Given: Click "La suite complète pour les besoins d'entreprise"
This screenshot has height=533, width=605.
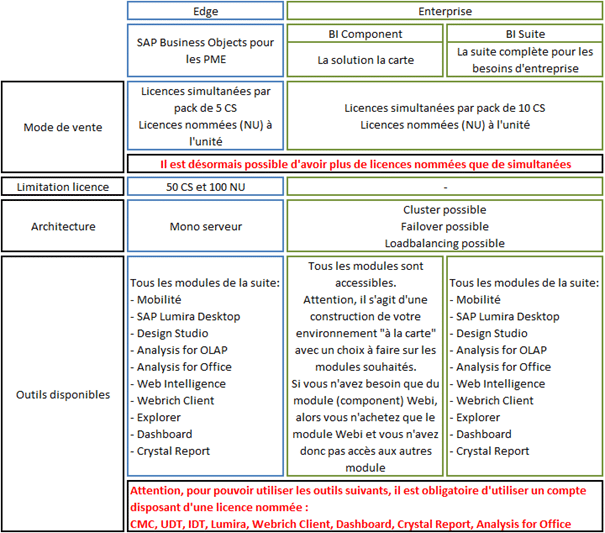Looking at the screenshot, I should pyautogui.click(x=525, y=60).
